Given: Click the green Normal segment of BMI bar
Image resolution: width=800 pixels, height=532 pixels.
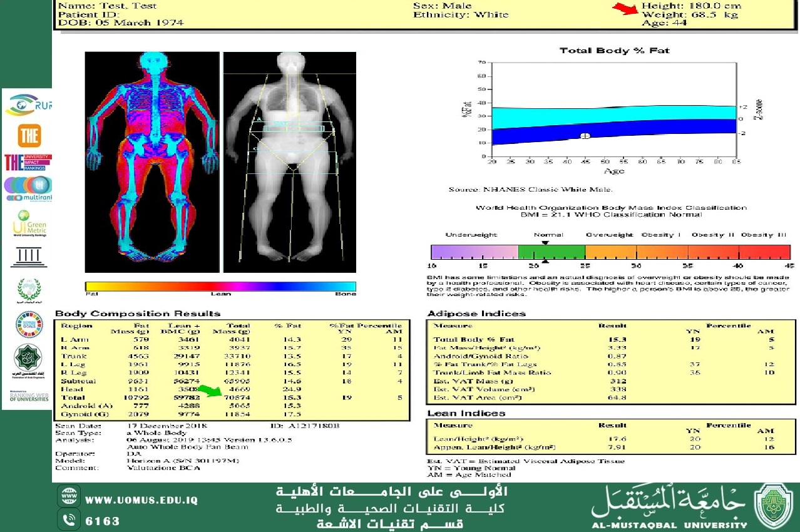Looking at the screenshot, I should click(x=551, y=252).
